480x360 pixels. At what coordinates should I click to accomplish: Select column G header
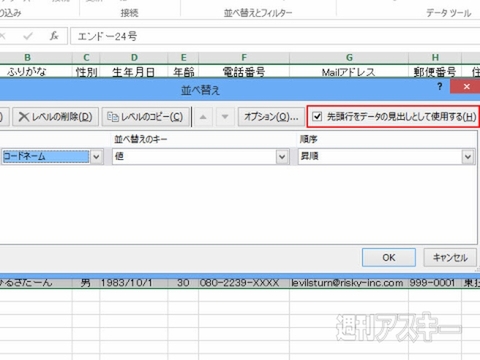coord(349,58)
